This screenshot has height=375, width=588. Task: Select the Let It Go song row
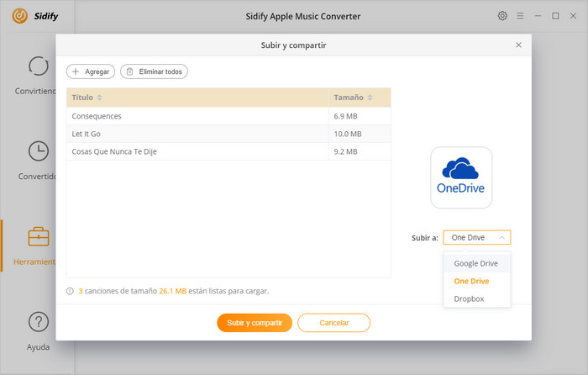(228, 134)
